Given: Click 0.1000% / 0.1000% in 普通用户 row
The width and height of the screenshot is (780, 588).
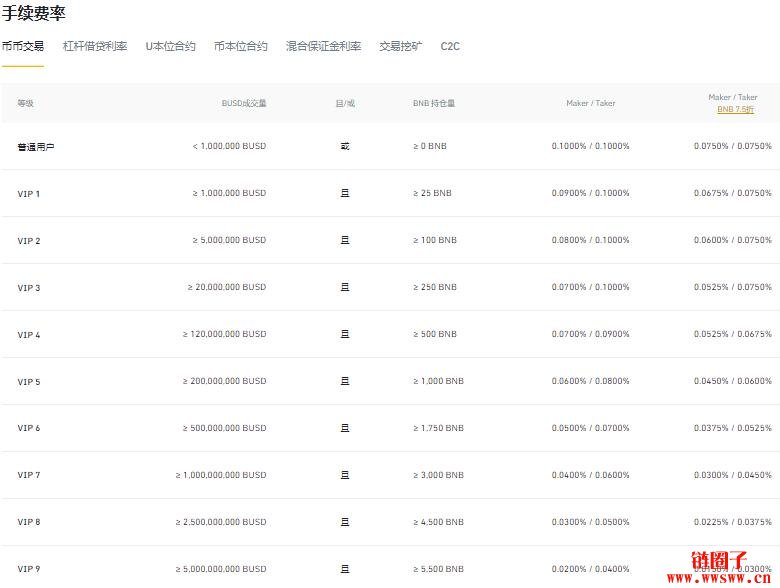Looking at the screenshot, I should tap(590, 146).
